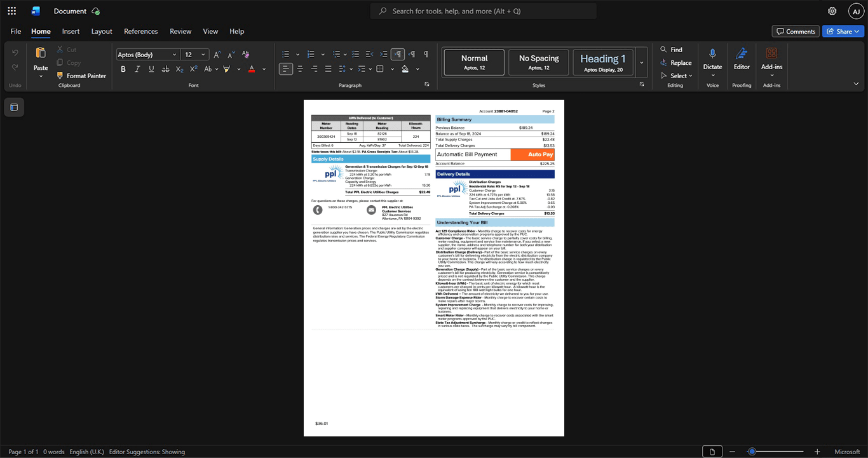Click the Undo arrow icon
The image size is (868, 458).
[x=15, y=52]
